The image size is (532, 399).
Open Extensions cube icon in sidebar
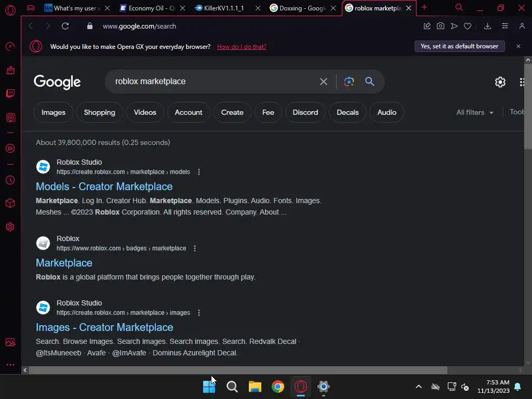10,203
